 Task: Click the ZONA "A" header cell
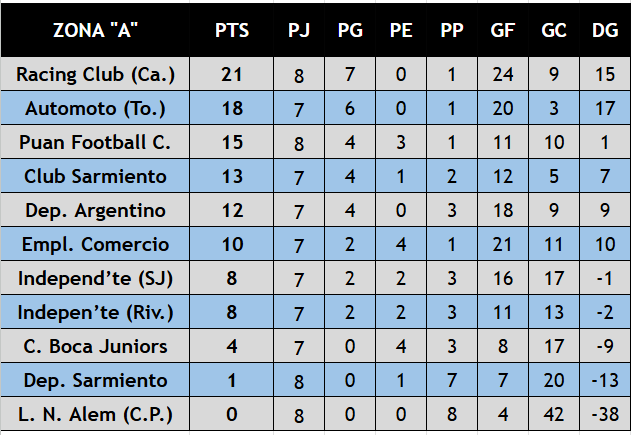95,30
